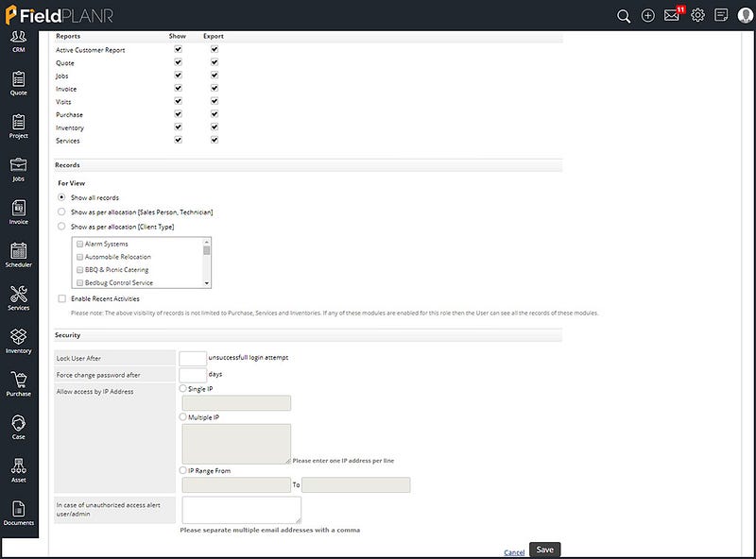Check BBQ & Picnic Catering option
The image size is (756, 559).
click(x=80, y=270)
